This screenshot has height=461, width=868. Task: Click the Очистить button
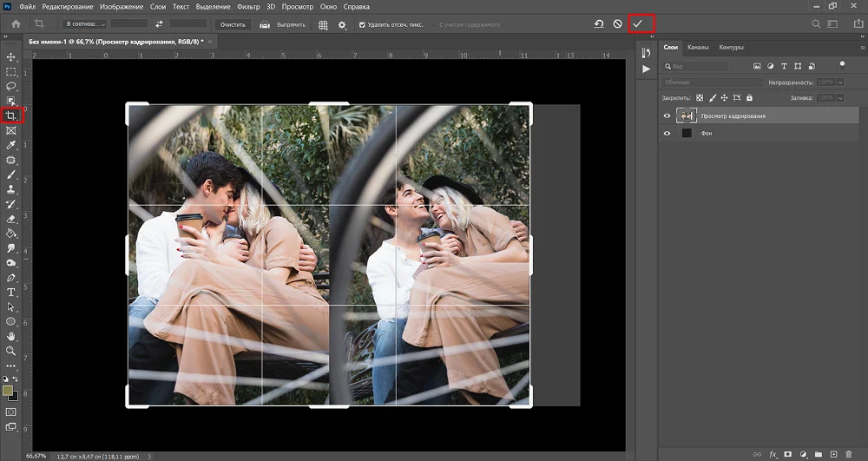pos(233,25)
